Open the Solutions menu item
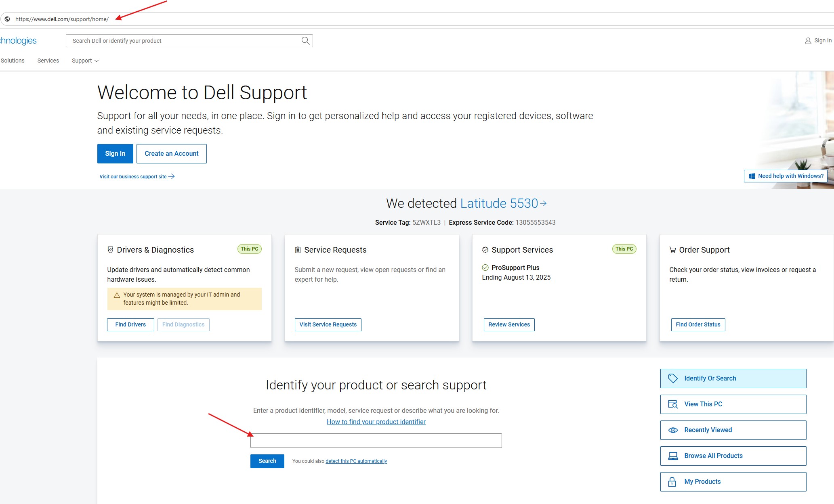834x504 pixels. click(x=13, y=61)
